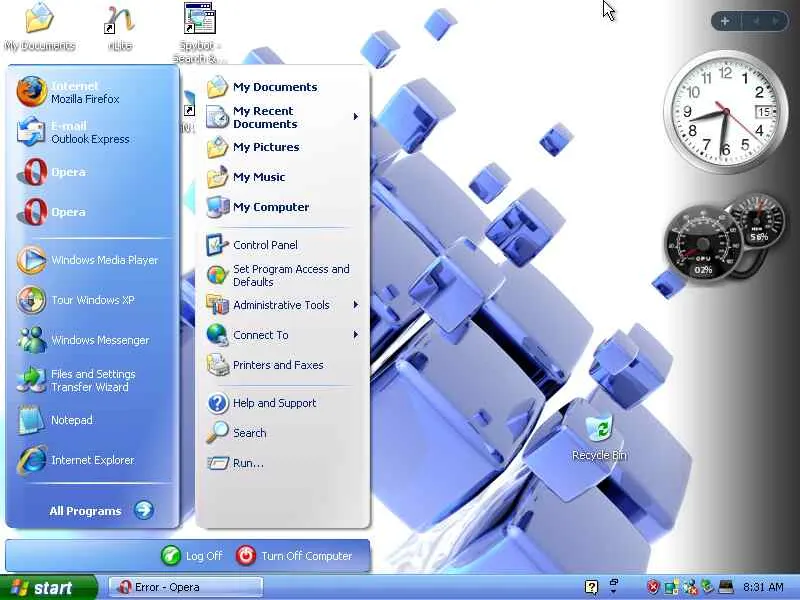Switch to Error - Opera taskbar button
The height and width of the screenshot is (600, 800).
pos(186,587)
